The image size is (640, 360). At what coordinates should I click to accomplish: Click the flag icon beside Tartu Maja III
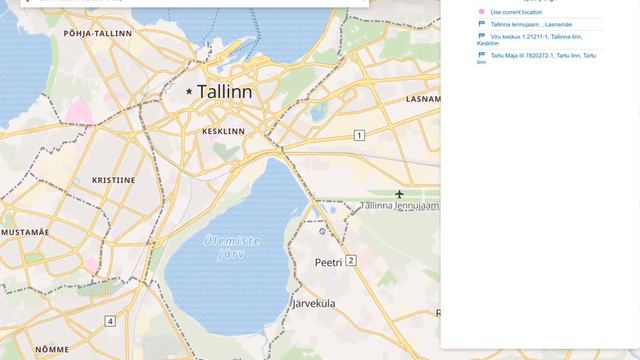(482, 55)
